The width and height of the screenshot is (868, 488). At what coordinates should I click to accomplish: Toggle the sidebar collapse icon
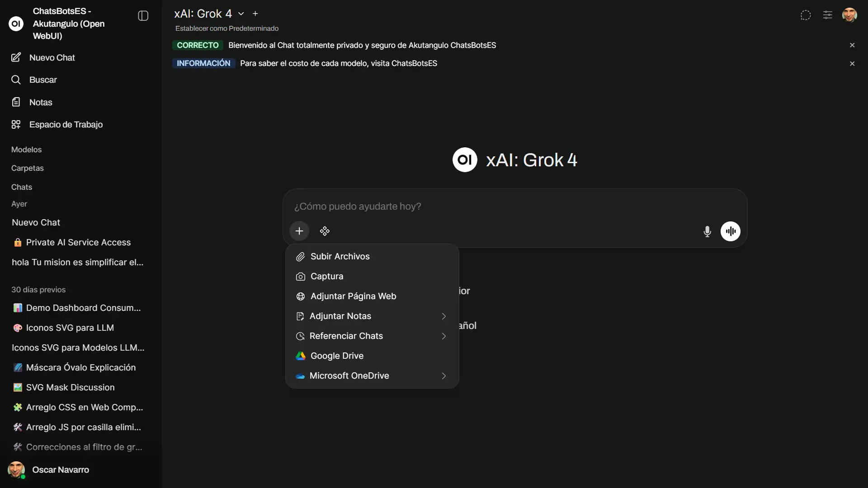[x=143, y=16]
